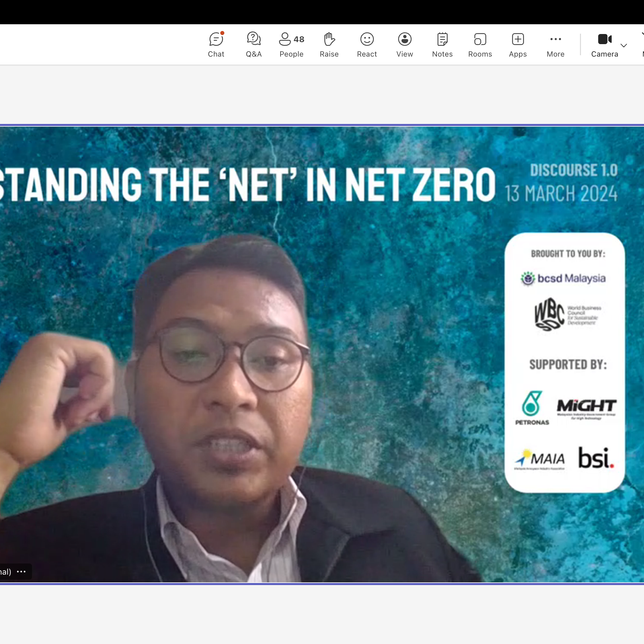This screenshot has height=644, width=644.
Task: Raise your hand in the meeting
Action: (x=329, y=44)
